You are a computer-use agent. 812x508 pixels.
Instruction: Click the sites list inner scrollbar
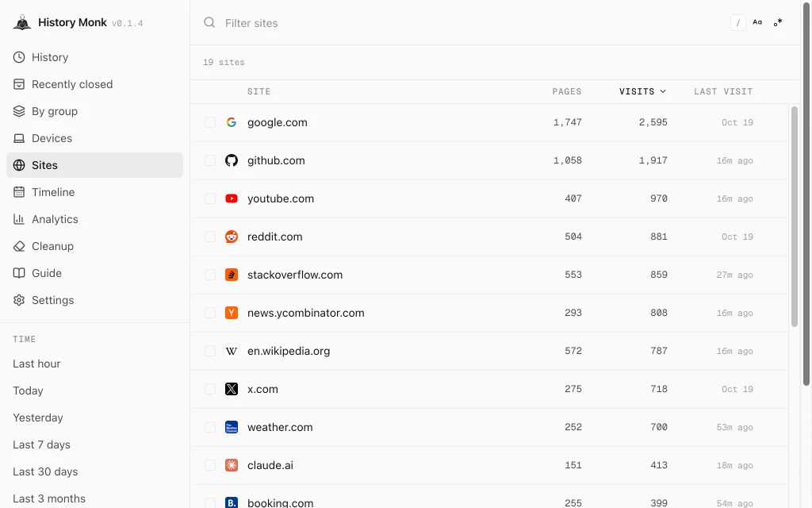pos(795,217)
